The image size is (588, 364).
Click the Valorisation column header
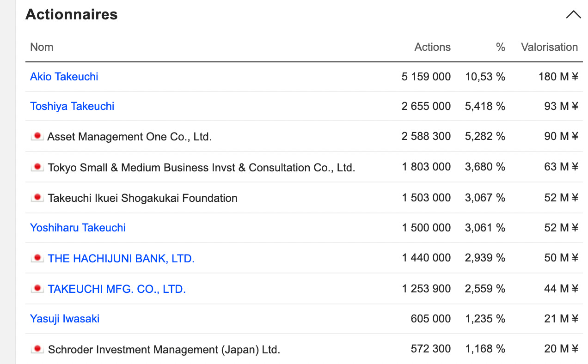[x=550, y=47]
